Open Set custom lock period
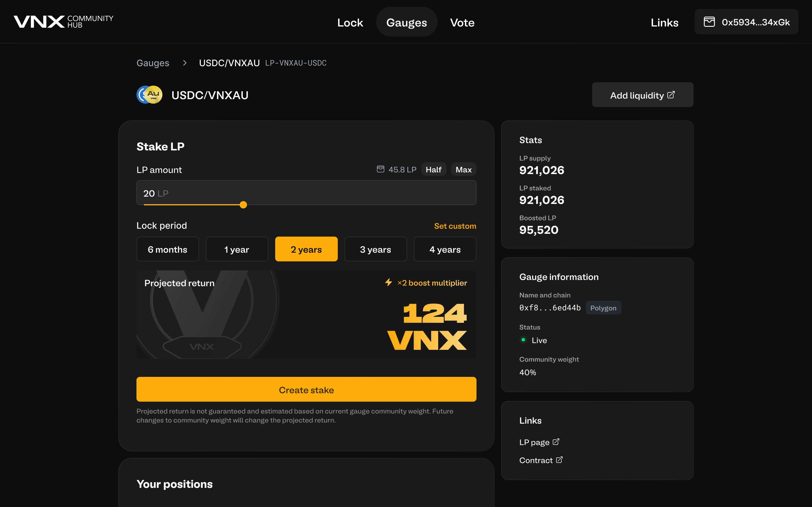 [455, 226]
